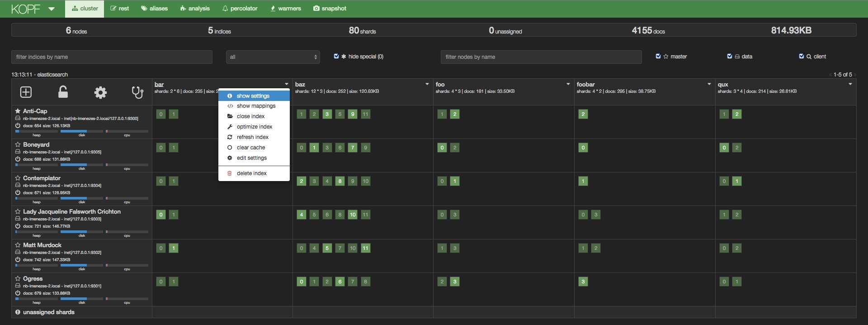Viewport: 868px width, 325px height.
Task: Open the snapshot tab
Action: pos(330,9)
